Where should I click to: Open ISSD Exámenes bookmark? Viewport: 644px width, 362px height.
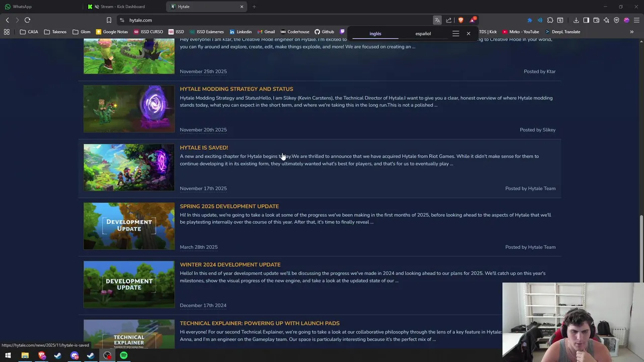(207, 32)
